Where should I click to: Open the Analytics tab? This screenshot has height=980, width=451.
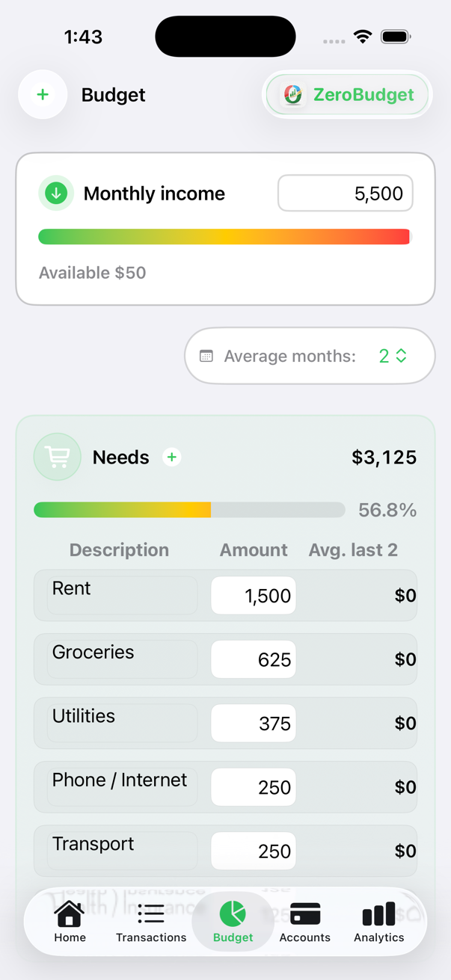click(378, 922)
